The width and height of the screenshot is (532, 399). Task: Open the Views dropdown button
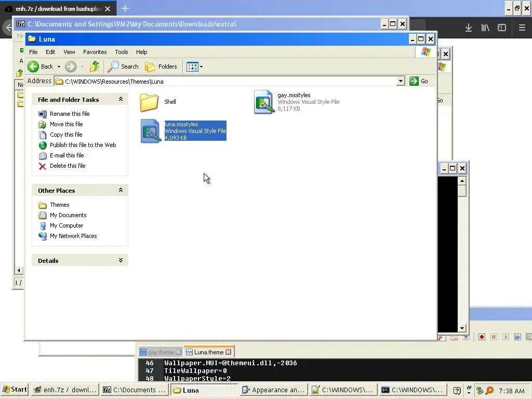194,67
